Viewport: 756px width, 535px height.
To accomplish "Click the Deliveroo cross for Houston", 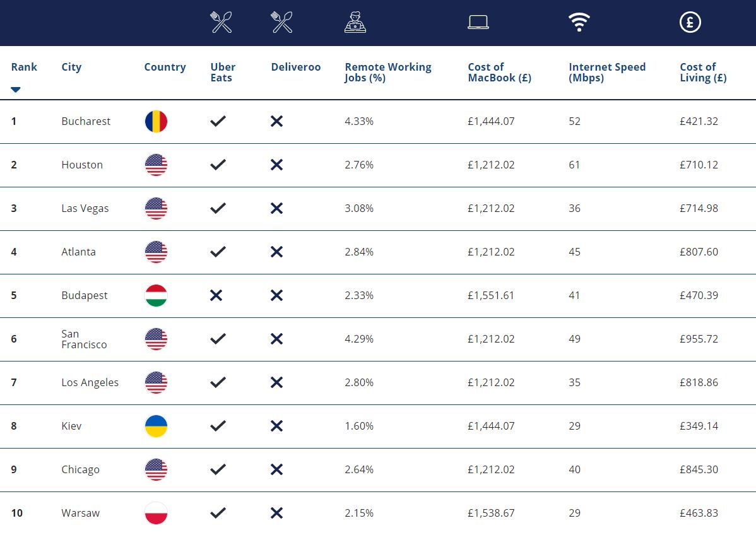I will [276, 165].
